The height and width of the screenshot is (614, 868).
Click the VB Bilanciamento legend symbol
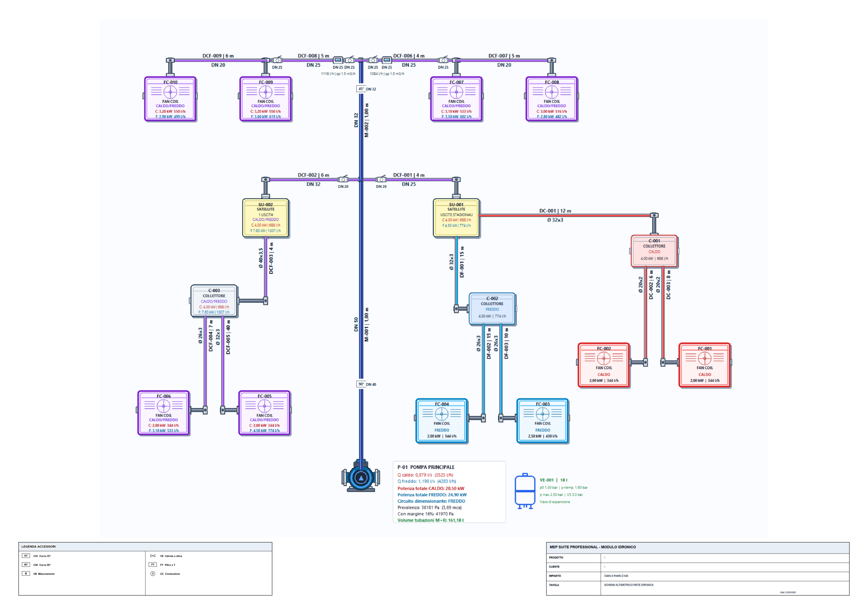pyautogui.click(x=26, y=574)
